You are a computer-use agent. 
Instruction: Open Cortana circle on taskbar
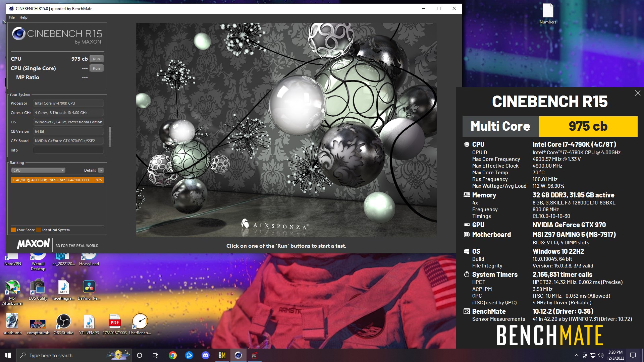140,355
